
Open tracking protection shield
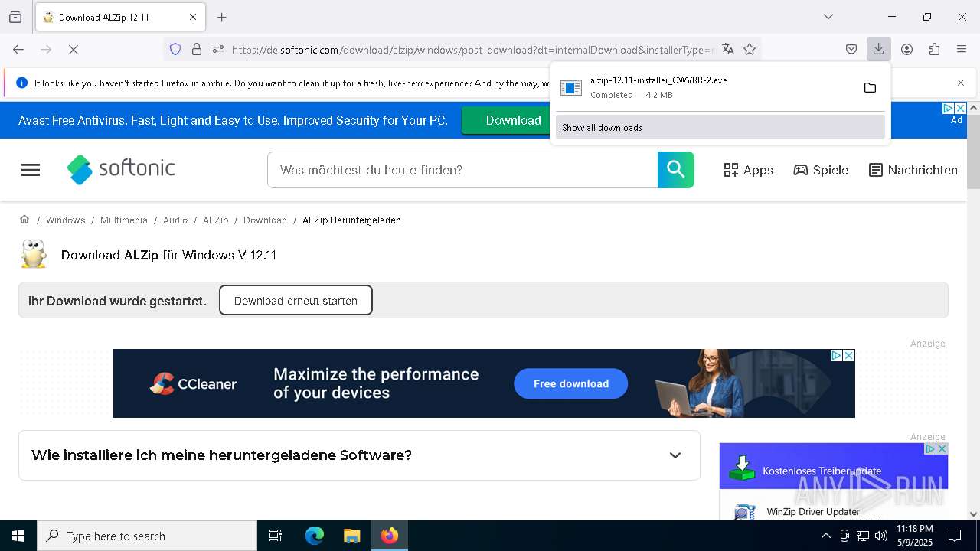[x=175, y=50]
